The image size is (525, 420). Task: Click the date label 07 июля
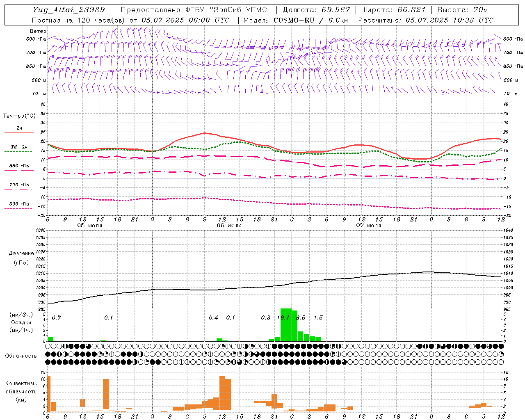click(369, 226)
